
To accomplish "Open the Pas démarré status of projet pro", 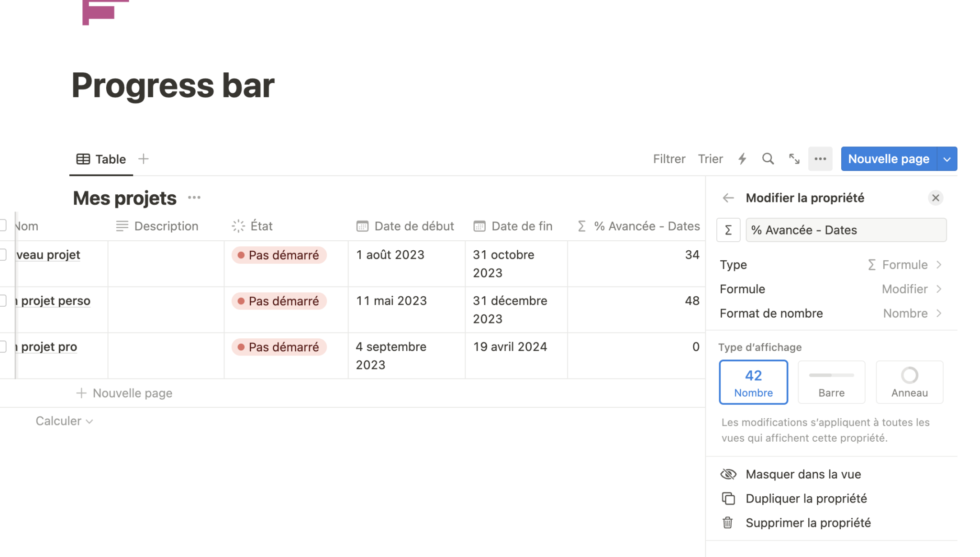I will click(279, 347).
